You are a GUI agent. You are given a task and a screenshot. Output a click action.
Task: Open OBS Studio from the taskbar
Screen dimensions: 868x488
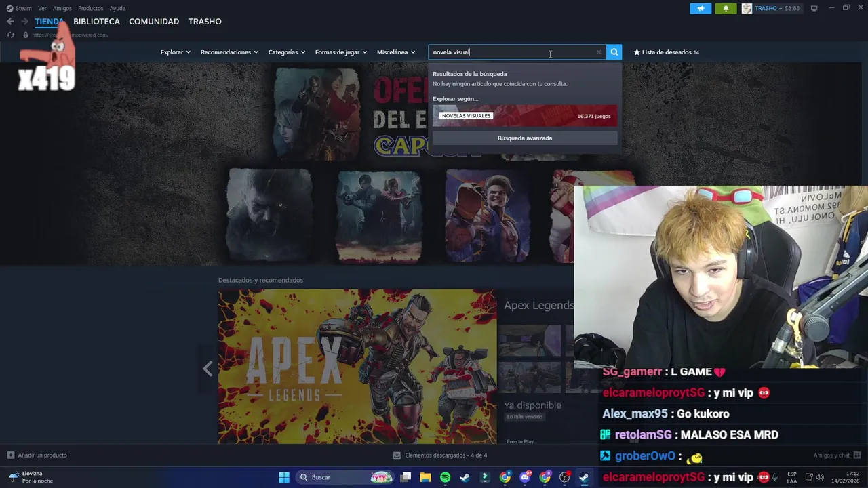click(564, 477)
